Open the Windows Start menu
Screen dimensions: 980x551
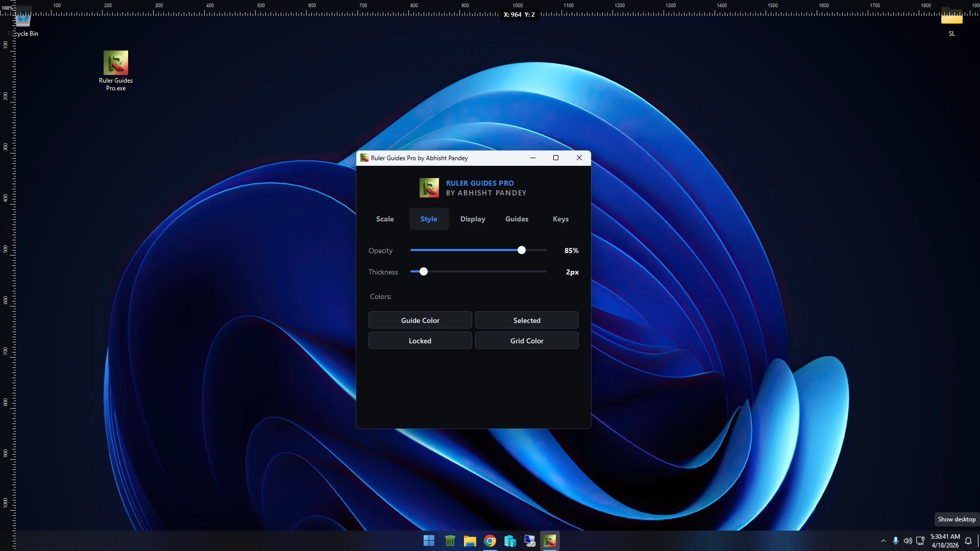click(429, 541)
